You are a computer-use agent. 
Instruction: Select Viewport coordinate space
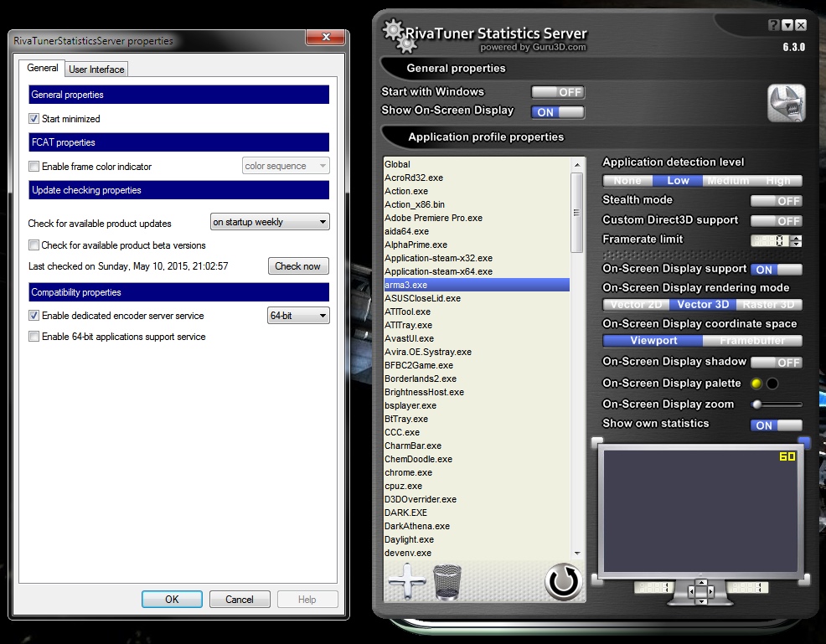point(653,341)
